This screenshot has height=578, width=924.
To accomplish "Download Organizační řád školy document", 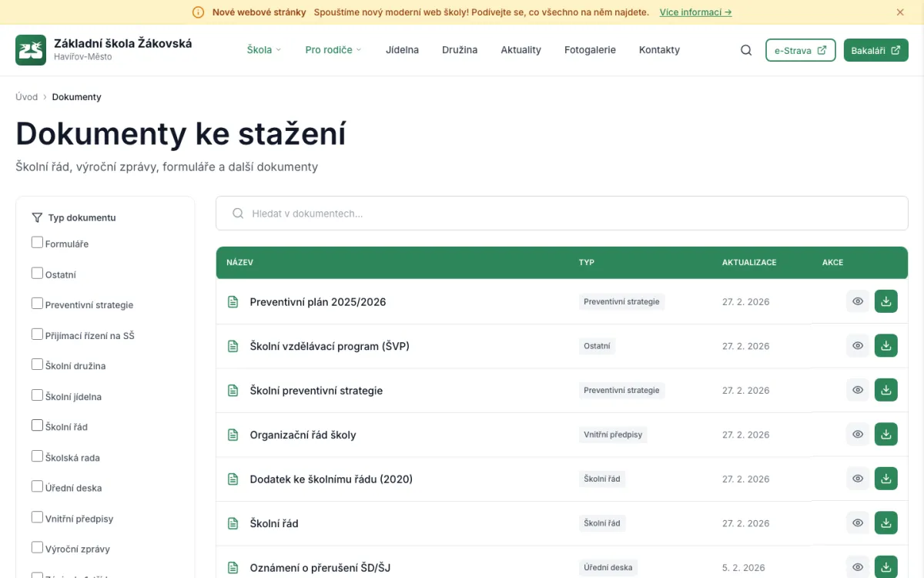I will (x=885, y=434).
